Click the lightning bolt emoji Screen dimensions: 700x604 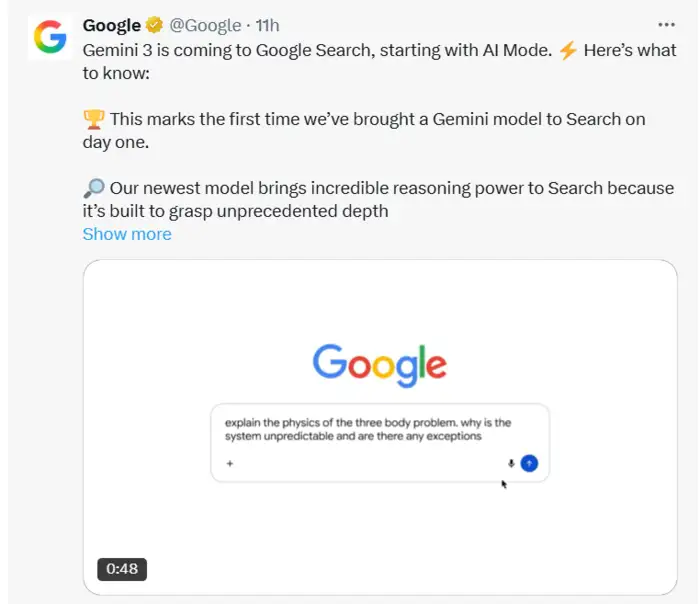coord(567,50)
